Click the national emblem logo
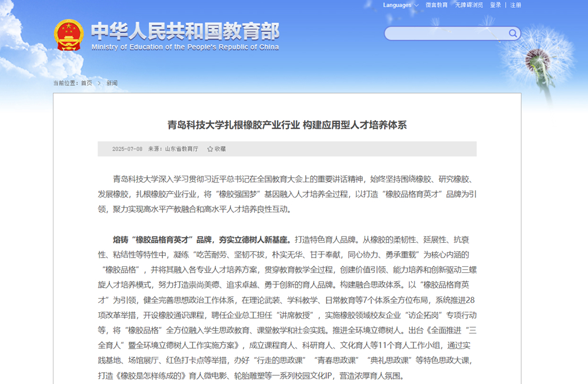The image size is (588, 384). [x=69, y=35]
